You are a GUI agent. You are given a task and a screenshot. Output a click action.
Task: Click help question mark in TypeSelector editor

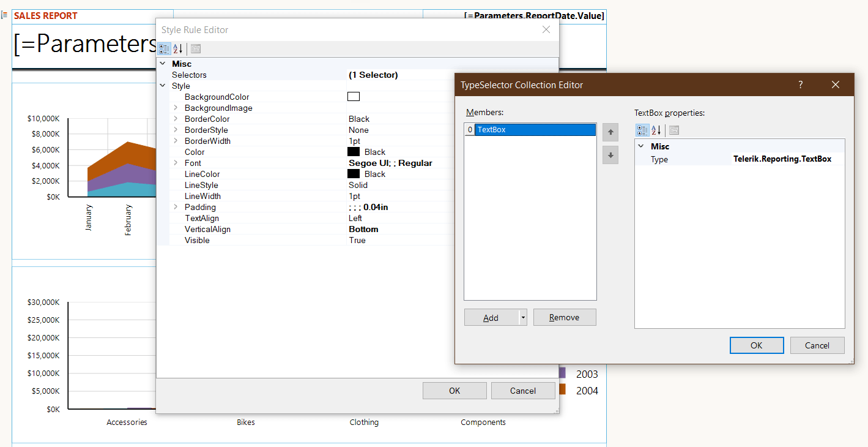[x=801, y=85]
